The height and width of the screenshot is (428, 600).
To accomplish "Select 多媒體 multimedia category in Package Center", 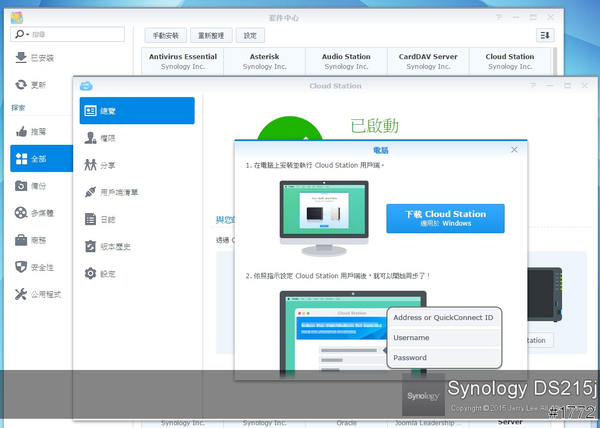I will coord(40,212).
